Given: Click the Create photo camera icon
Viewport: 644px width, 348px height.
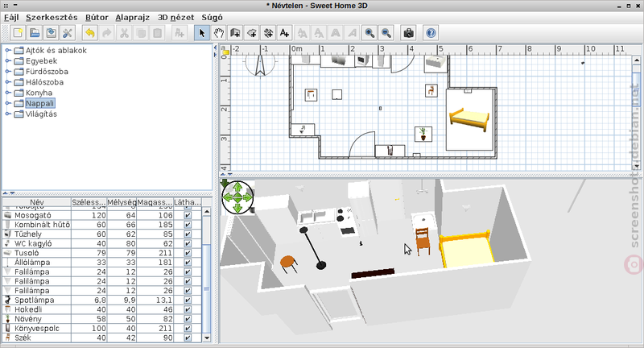Looking at the screenshot, I should [409, 33].
